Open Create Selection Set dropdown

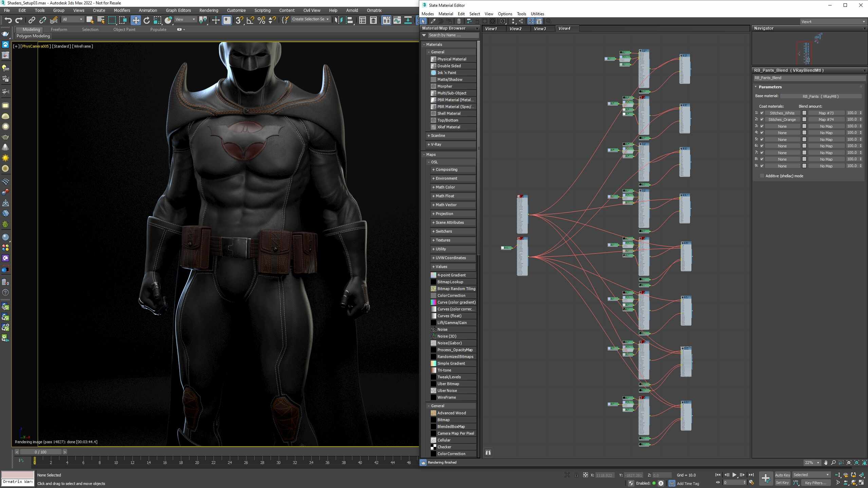point(310,19)
